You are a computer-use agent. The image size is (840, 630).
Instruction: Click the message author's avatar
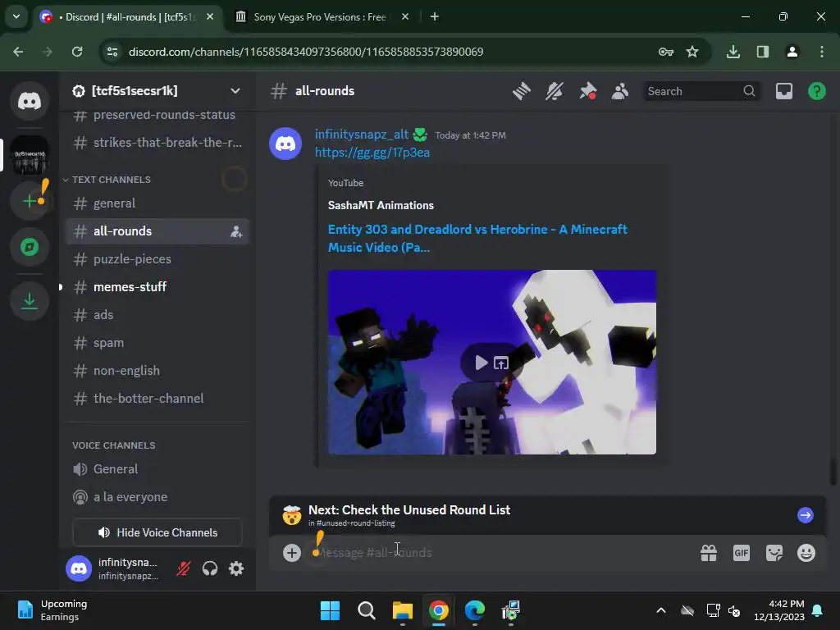(x=285, y=144)
